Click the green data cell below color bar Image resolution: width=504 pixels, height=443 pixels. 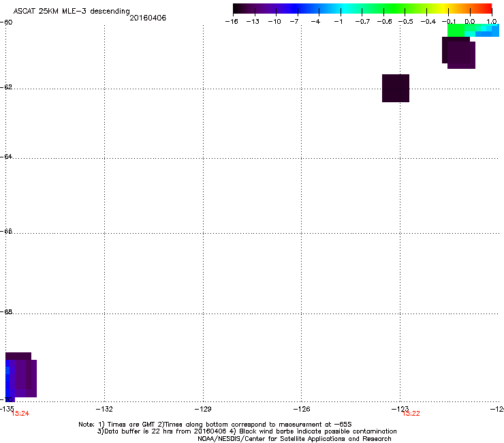point(456,31)
